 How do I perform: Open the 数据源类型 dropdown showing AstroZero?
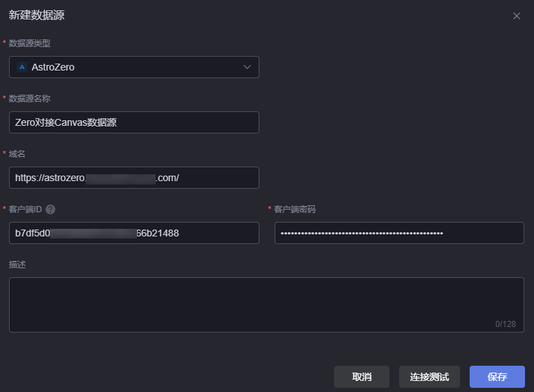(133, 67)
